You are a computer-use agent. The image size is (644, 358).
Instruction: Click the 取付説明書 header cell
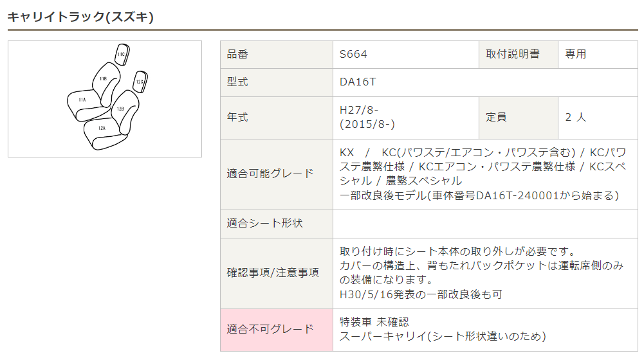(x=519, y=55)
